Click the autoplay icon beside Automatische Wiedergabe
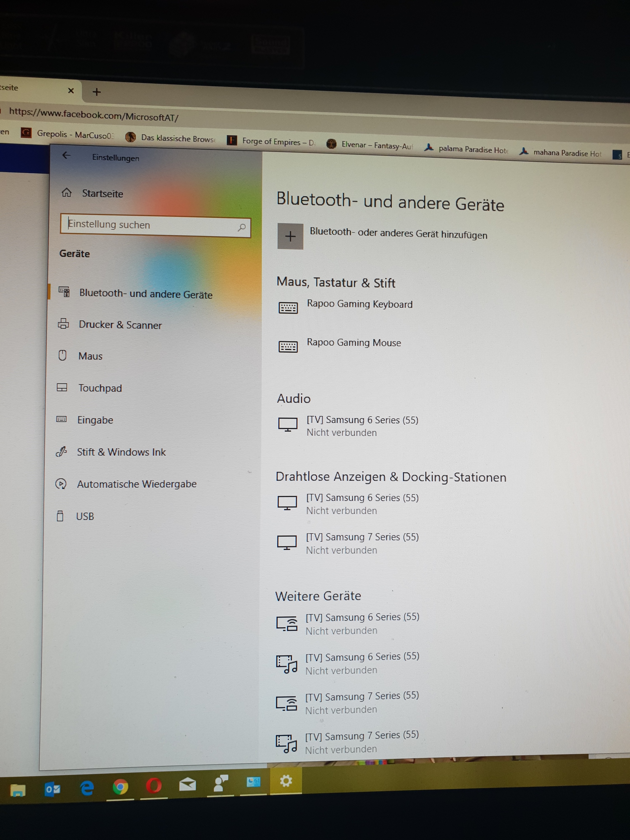 [x=61, y=483]
